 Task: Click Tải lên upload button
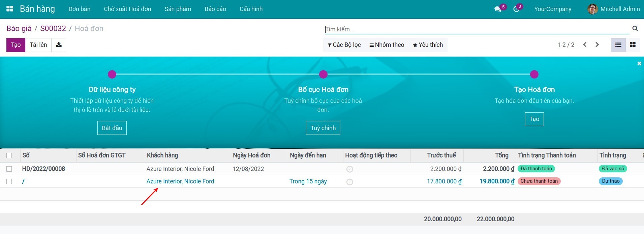(38, 45)
